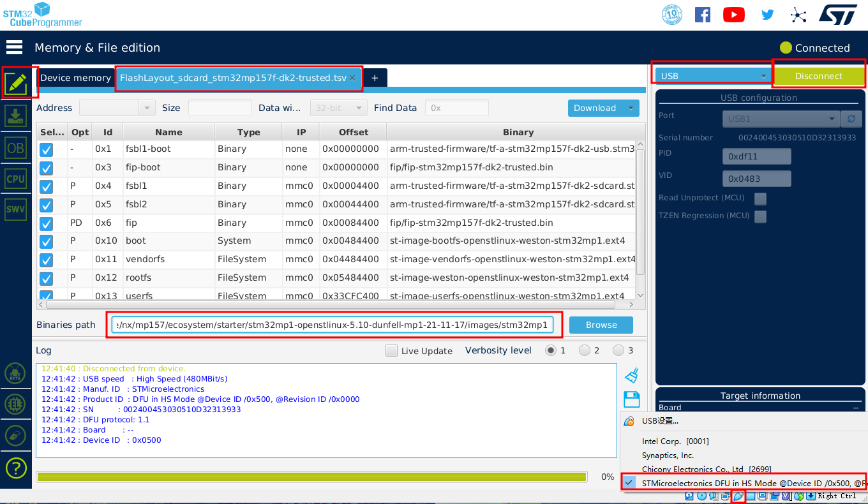Image resolution: width=868 pixels, height=504 pixels.
Task: Click the download progress bar
Action: pyautogui.click(x=311, y=477)
